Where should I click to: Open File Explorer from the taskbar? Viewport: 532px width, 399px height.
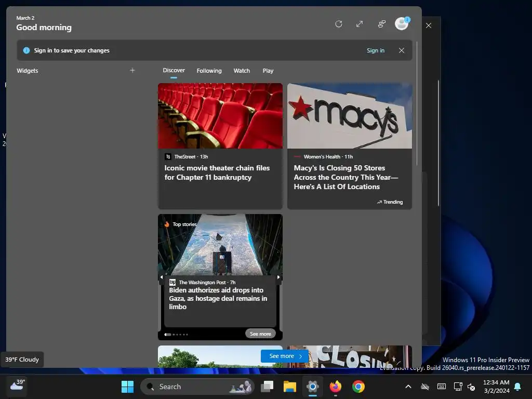(x=290, y=387)
